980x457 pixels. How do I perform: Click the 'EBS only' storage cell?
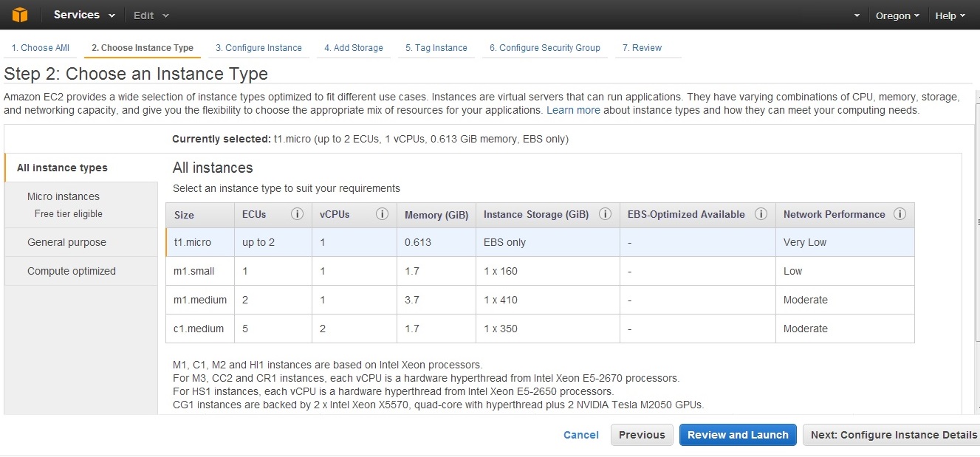(548, 242)
